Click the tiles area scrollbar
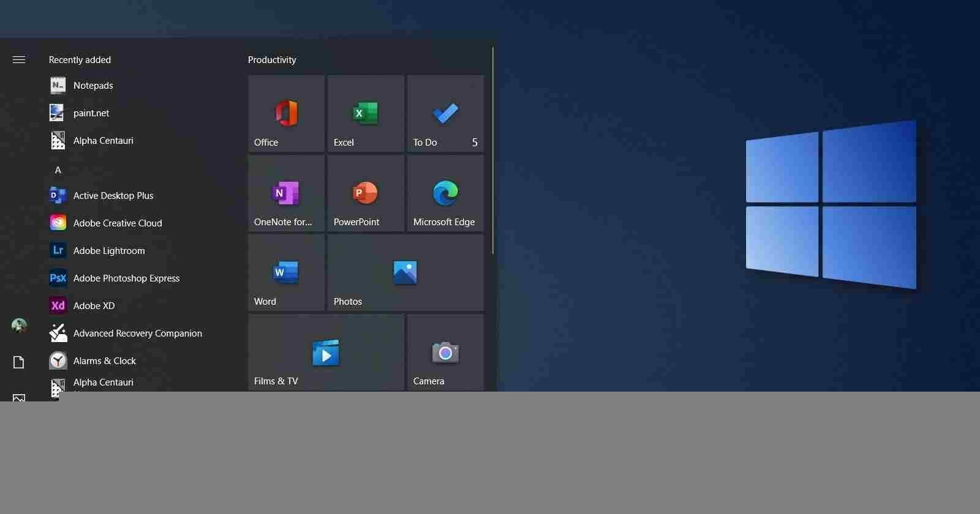Image resolution: width=980 pixels, height=514 pixels. click(492, 151)
